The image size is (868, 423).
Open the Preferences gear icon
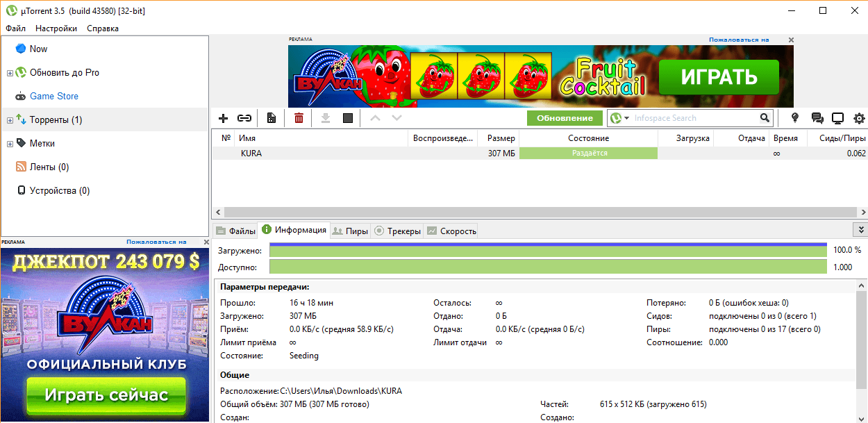click(859, 118)
